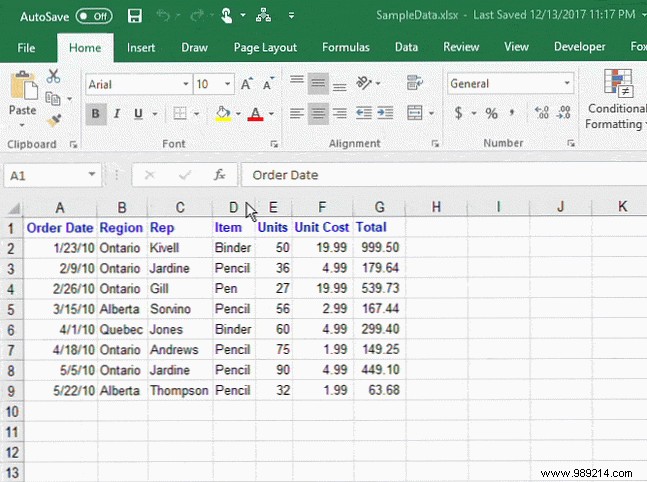Open Conditional Formatting menu
The height and width of the screenshot is (482, 647).
(x=616, y=99)
